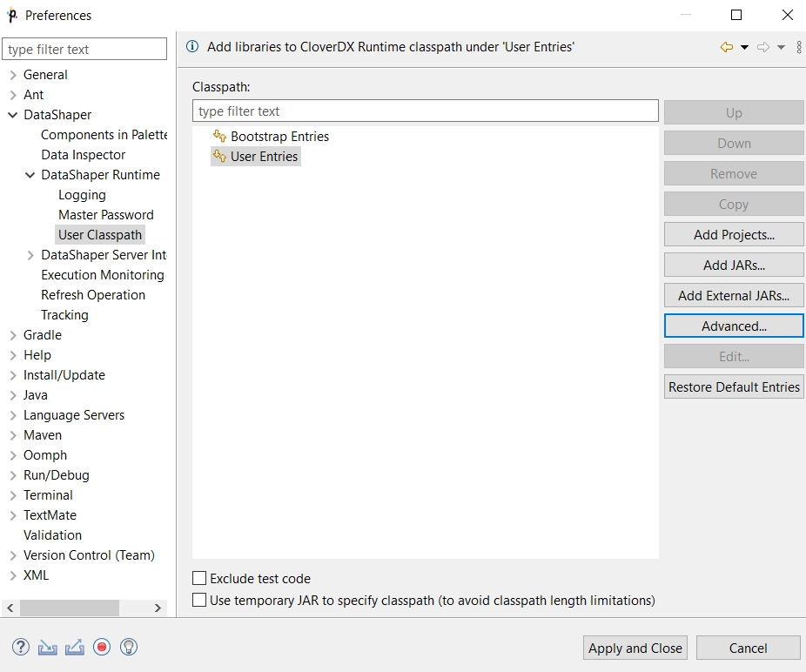Click the export preferences icon
Image resolution: width=806 pixels, height=672 pixels.
tap(75, 647)
